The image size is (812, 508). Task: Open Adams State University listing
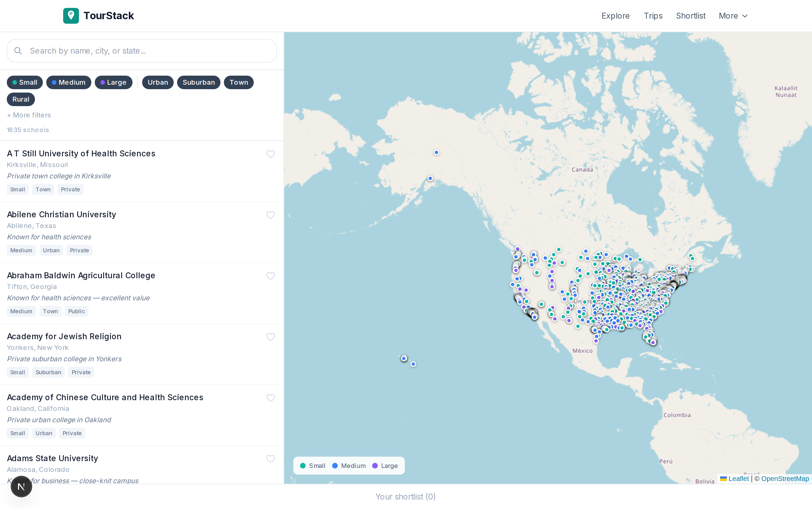(52, 458)
